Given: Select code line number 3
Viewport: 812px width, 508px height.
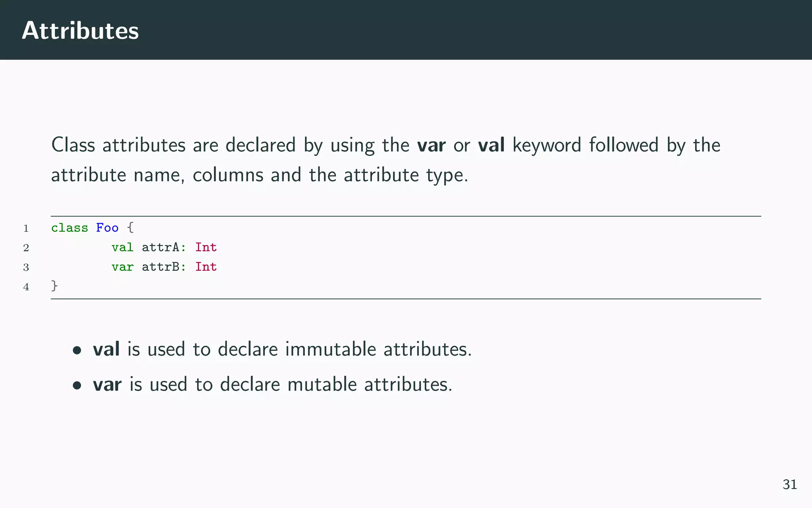Looking at the screenshot, I should pos(26,267).
